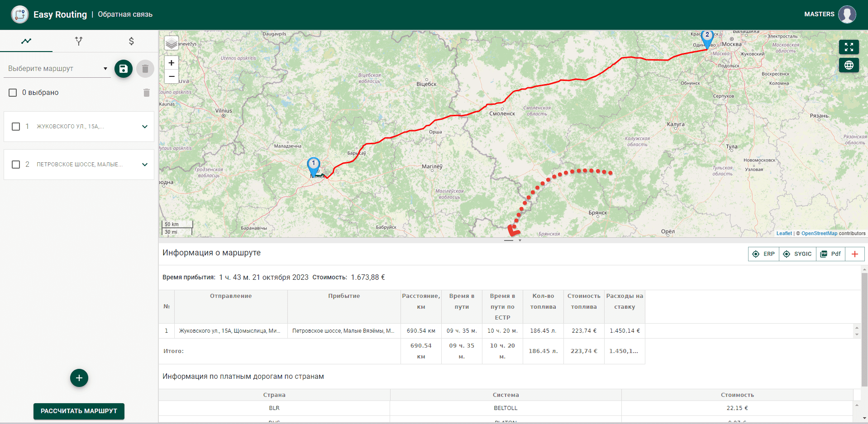
Task: Open the 'Выберите маршрут' dropdown
Action: pos(58,69)
